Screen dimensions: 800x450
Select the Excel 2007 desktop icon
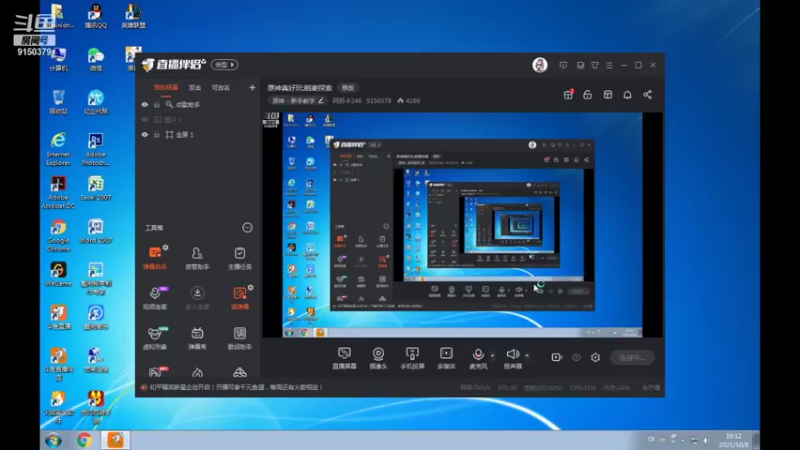[95, 188]
